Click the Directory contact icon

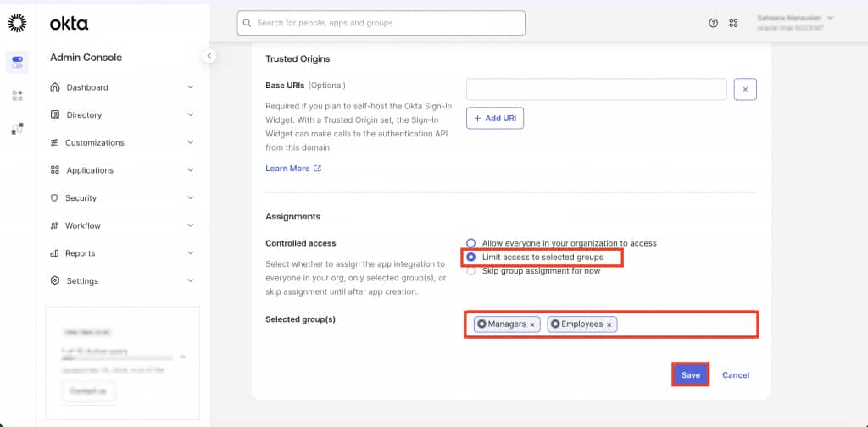click(54, 115)
